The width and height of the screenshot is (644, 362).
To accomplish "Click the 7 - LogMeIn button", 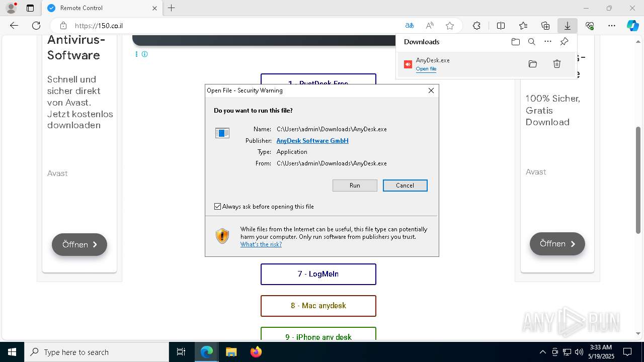I will 318,274.
